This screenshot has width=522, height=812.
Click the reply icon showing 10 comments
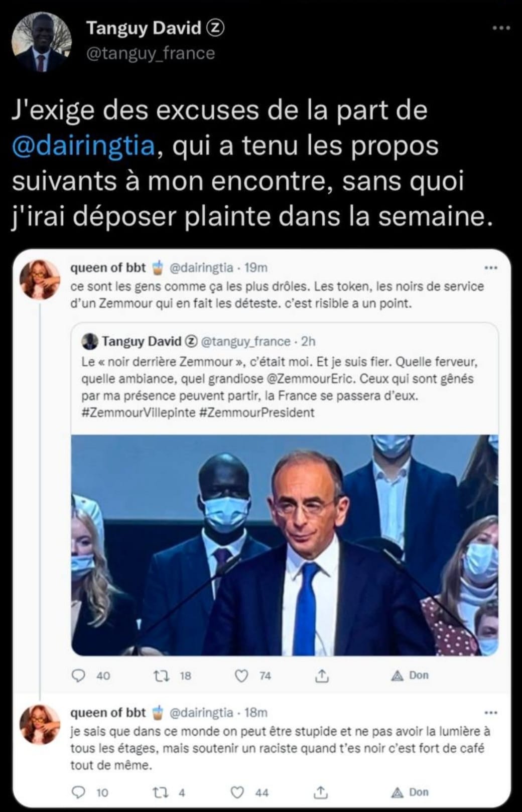click(x=79, y=792)
